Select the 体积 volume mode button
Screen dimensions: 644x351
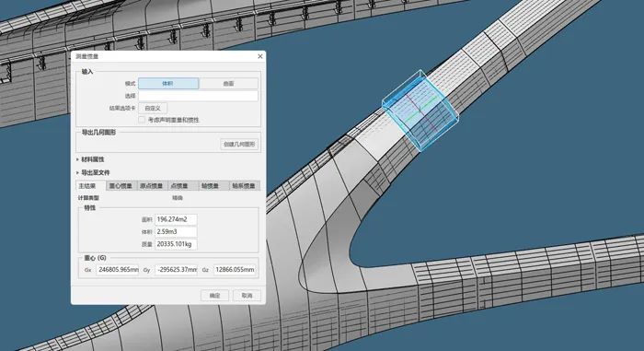point(168,84)
